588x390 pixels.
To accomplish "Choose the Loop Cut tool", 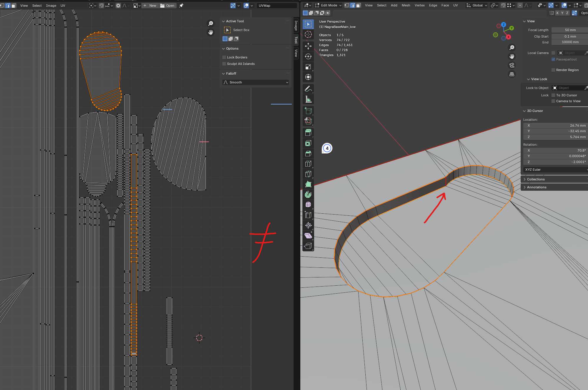I will pos(308,164).
